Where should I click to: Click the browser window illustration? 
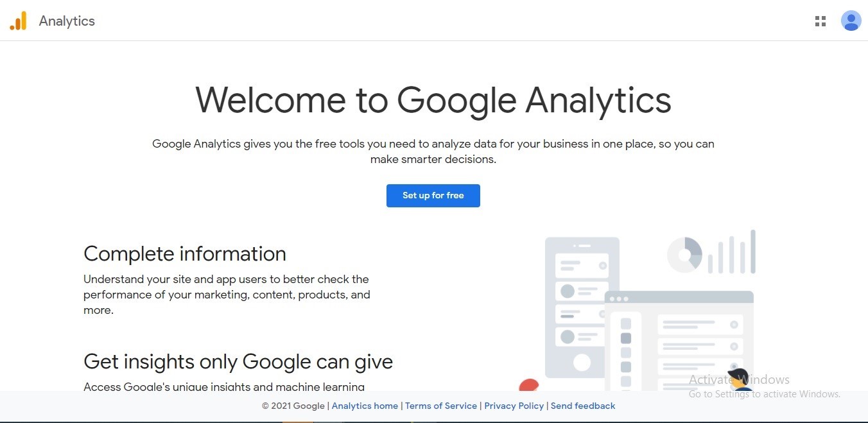679,340
